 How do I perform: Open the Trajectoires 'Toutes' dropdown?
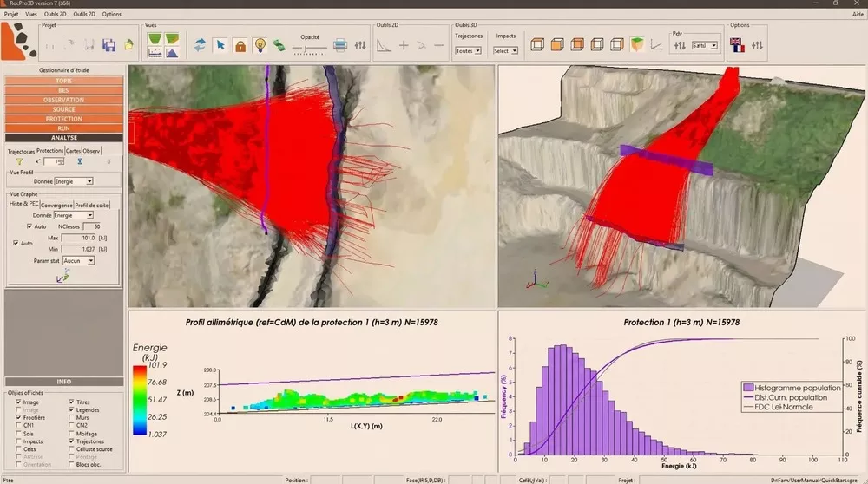tap(469, 51)
